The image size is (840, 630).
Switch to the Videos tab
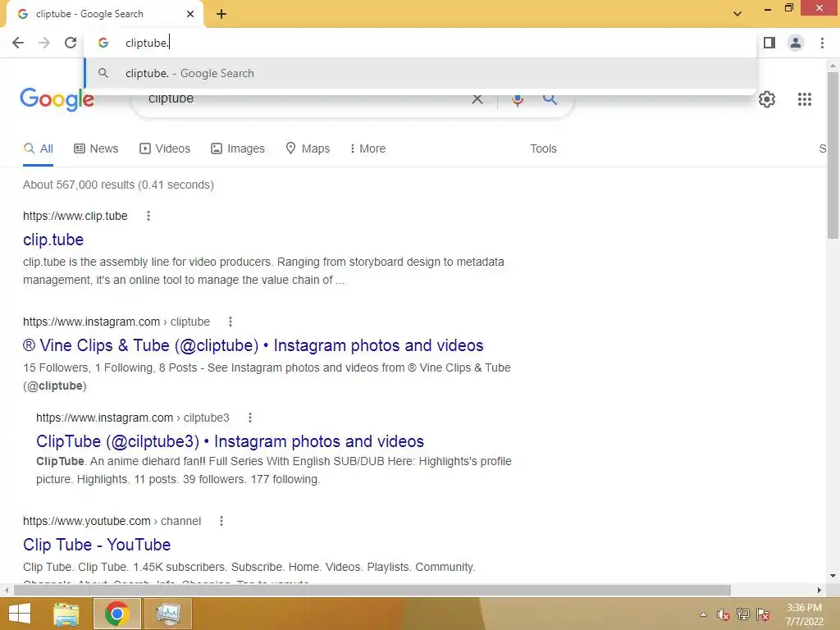coord(165,149)
